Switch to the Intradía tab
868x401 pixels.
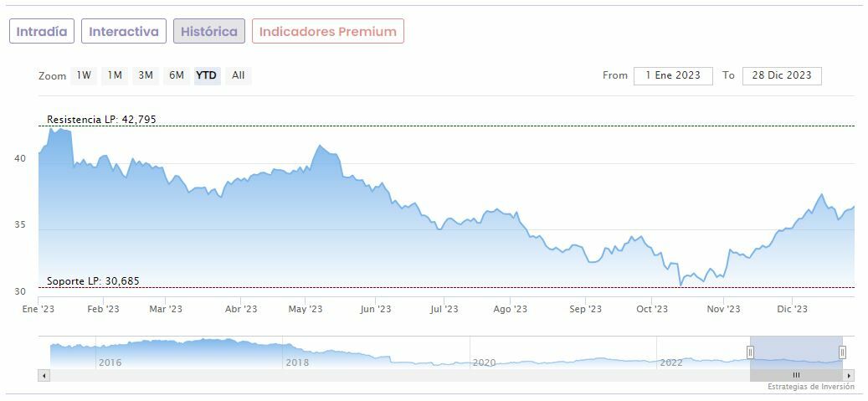(42, 32)
